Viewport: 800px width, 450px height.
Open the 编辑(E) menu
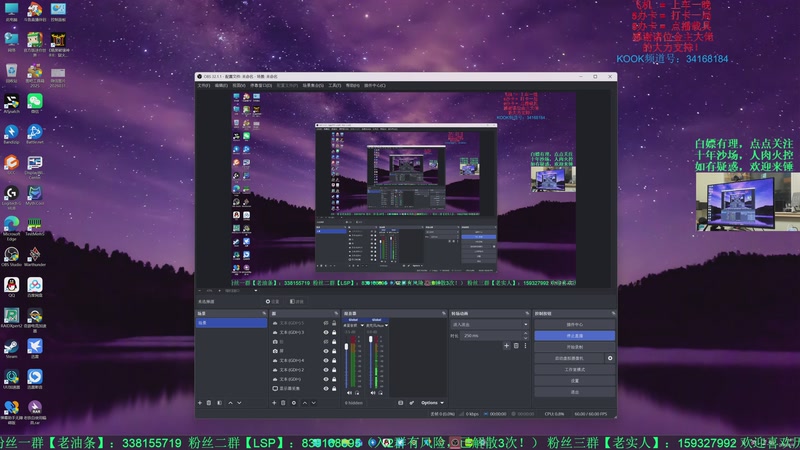pos(221,86)
